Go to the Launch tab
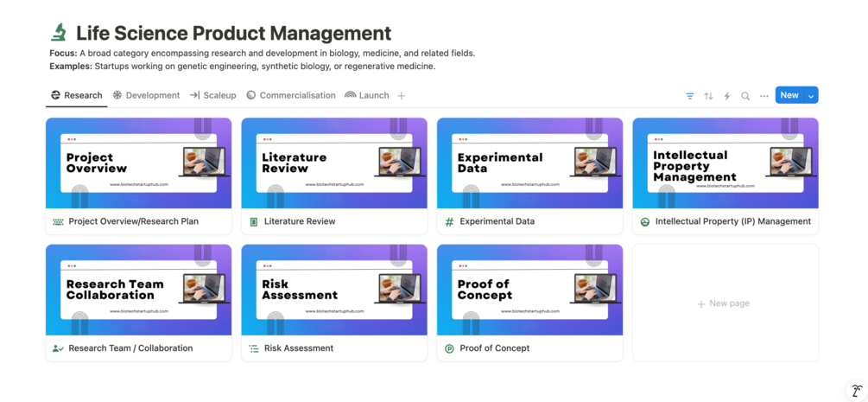This screenshot has height=402, width=868. click(367, 95)
